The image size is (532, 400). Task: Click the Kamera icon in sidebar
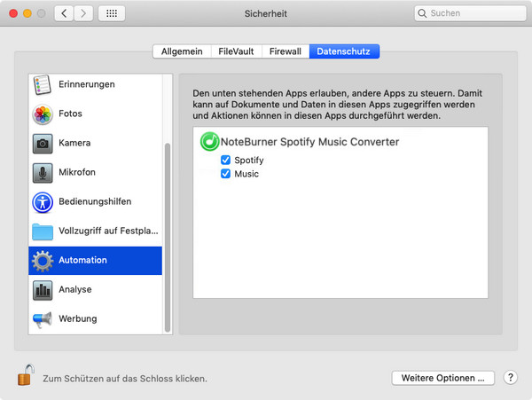[x=43, y=144]
